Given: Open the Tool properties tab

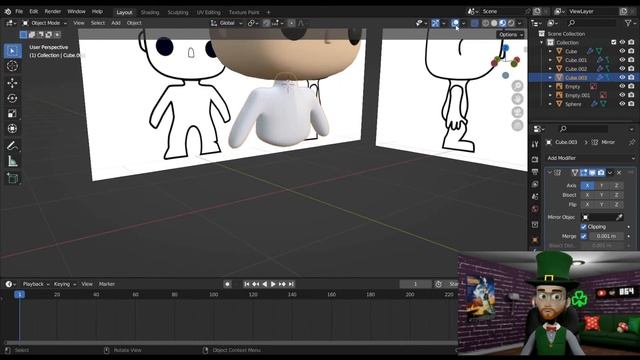Looking at the screenshot, I should click(535, 144).
